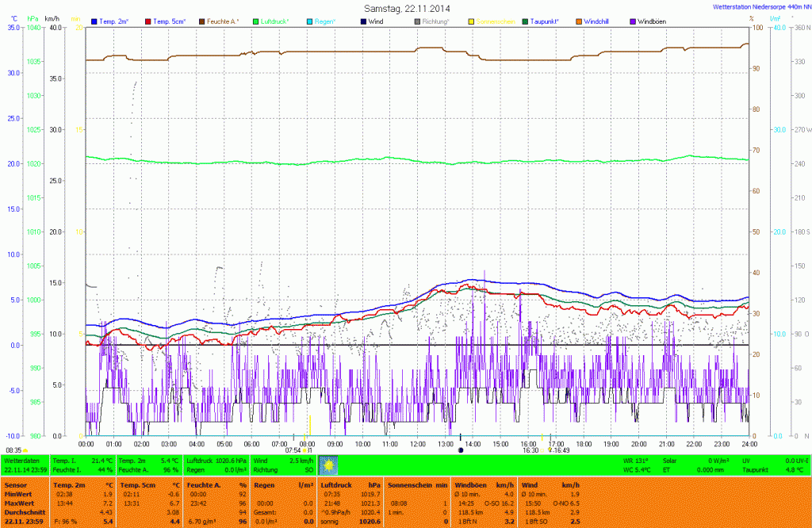Click the orange Windchill legend square
Viewport: 812px width, 528px height.
(x=578, y=21)
